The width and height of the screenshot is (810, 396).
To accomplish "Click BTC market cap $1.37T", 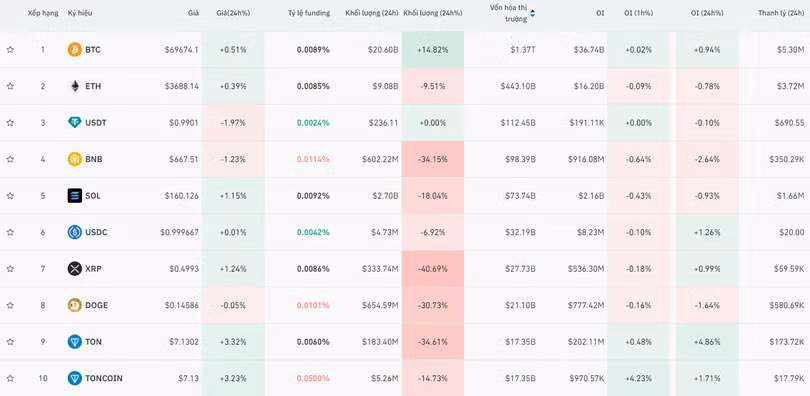I will pyautogui.click(x=523, y=50).
